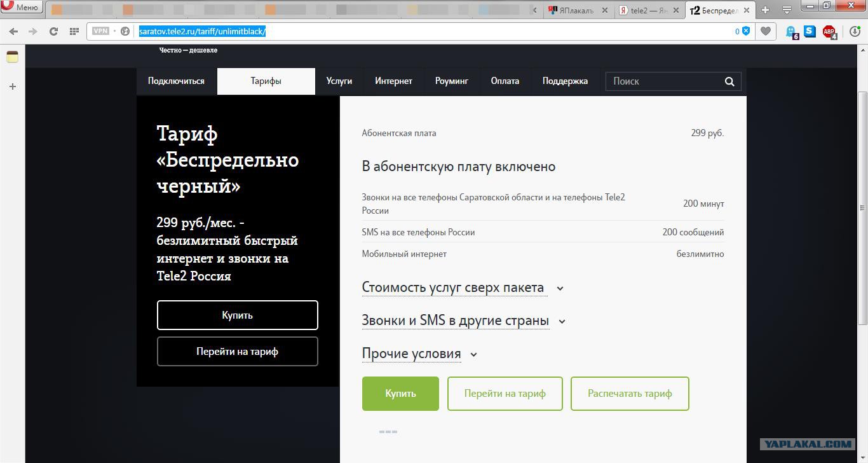Open the tab menu icon
Screen dimensions: 868x463
coord(787,10)
